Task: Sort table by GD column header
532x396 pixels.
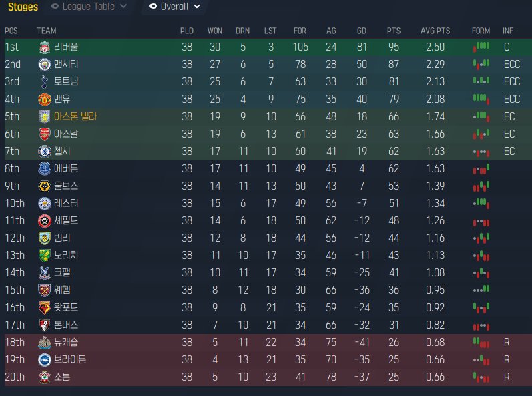Action: tap(361, 31)
